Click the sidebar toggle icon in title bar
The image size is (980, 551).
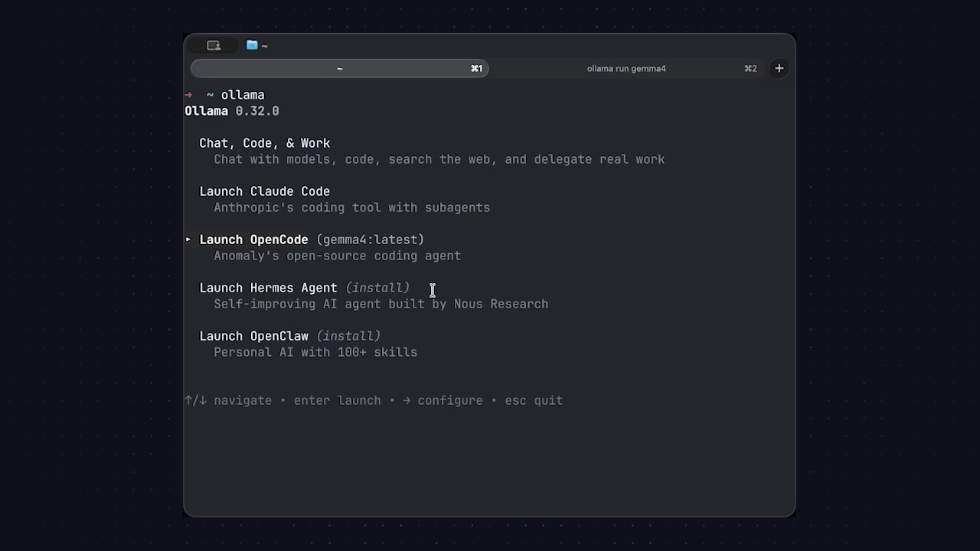coord(214,45)
